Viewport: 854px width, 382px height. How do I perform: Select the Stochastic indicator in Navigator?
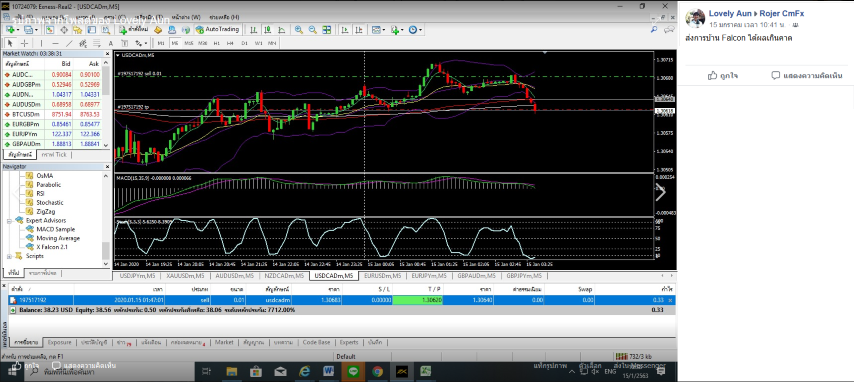[50, 203]
